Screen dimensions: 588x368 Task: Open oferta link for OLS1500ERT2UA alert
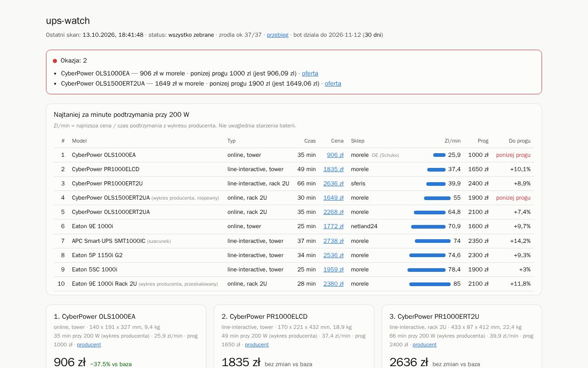point(333,84)
